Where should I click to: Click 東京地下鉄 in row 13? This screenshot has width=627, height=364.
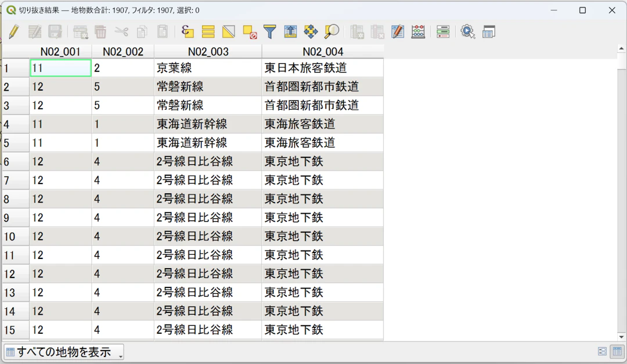323,293
